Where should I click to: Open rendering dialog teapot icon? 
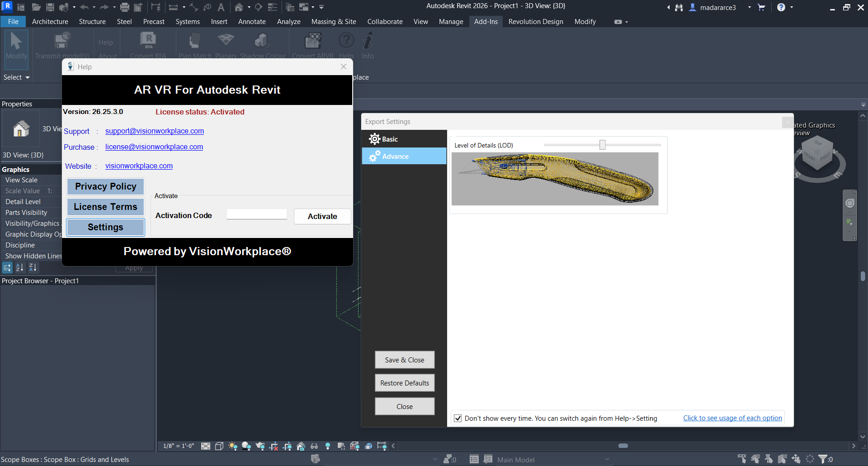260,446
